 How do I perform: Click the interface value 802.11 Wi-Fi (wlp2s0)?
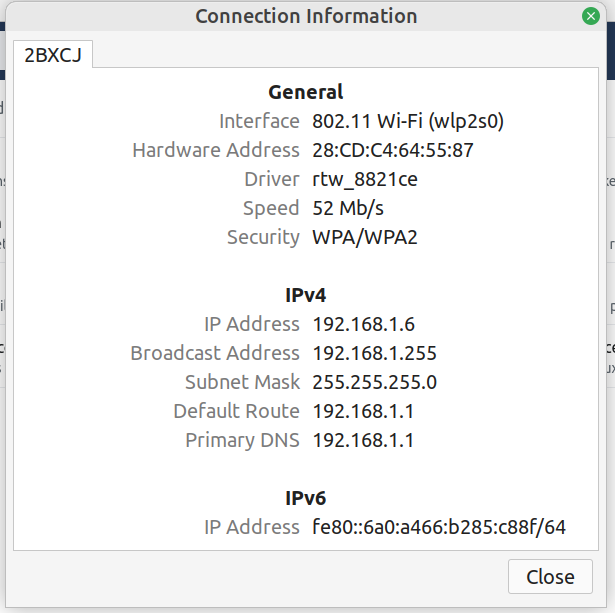click(408, 121)
